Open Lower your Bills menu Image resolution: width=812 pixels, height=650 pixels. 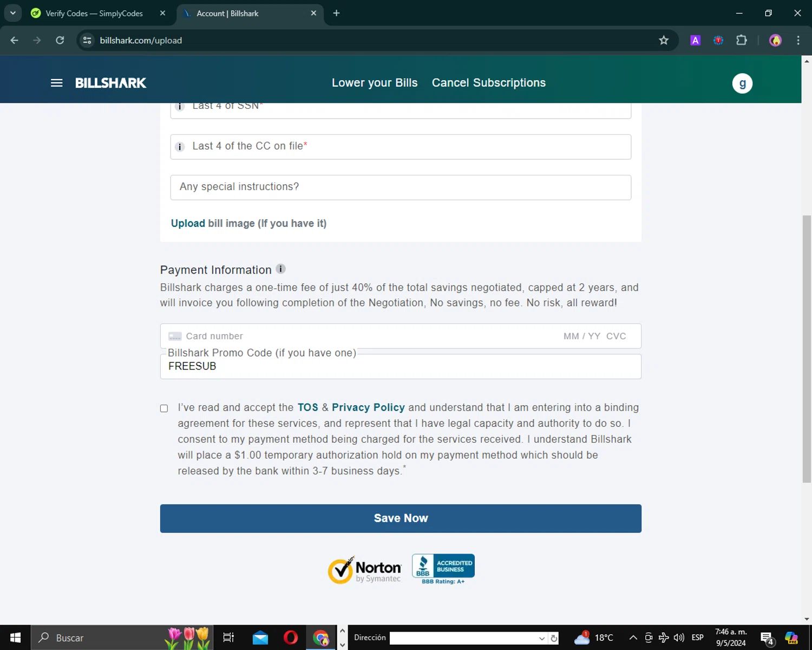point(375,83)
